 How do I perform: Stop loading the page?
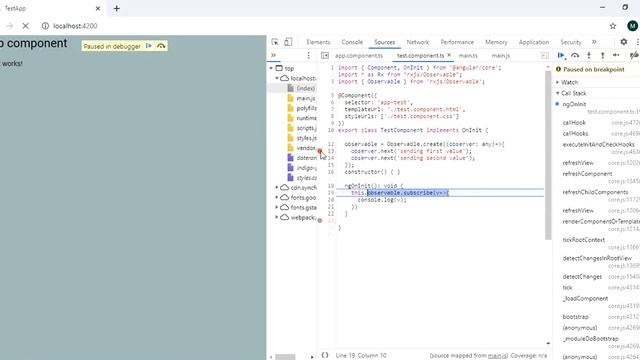coord(25,26)
